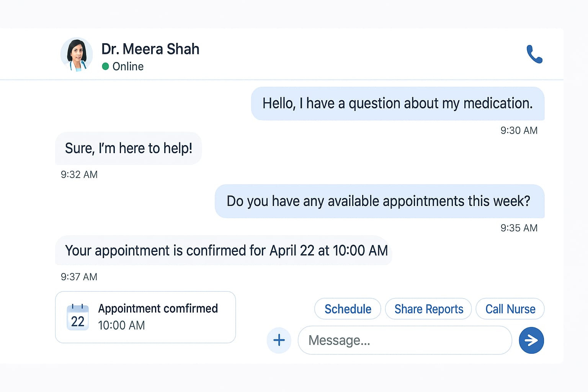Viewport: 588px width, 392px height.
Task: Click the blue send arrow button
Action: pos(531,340)
